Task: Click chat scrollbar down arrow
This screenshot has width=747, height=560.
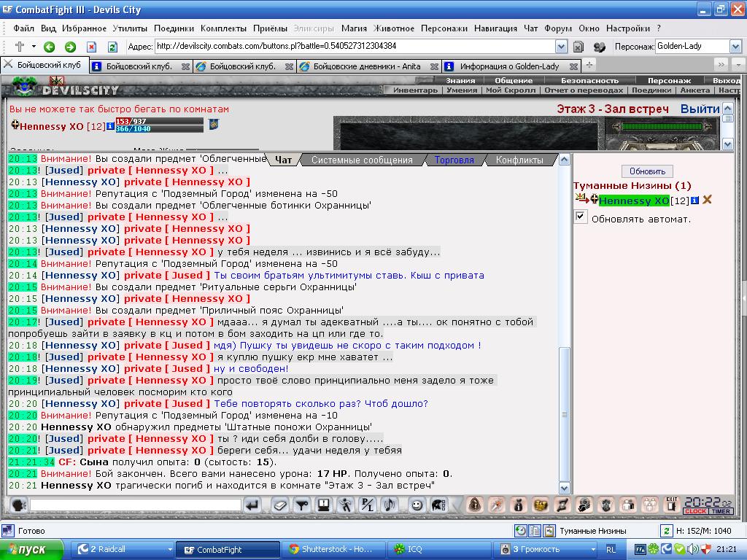Action: (x=564, y=488)
